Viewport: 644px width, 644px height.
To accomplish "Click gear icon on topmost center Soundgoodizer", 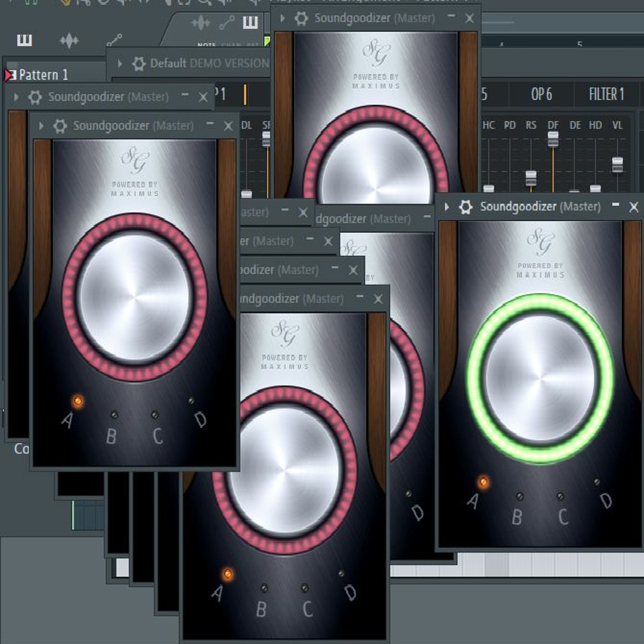I will 302,18.
